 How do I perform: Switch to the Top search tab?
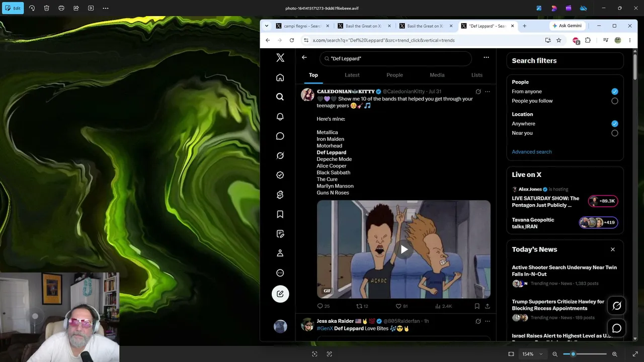point(313,75)
